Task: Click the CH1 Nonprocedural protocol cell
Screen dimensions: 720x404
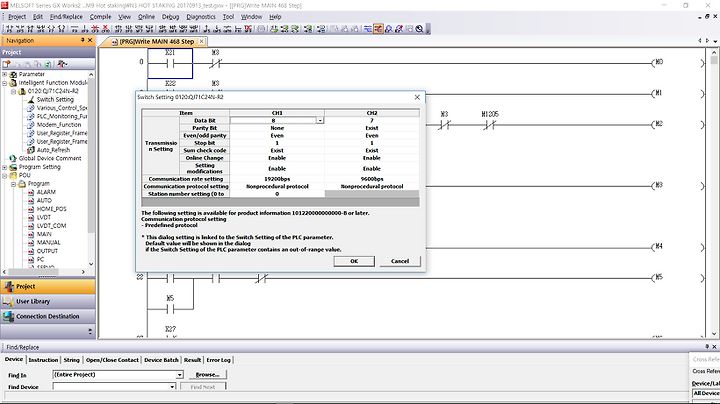Action: (277, 186)
